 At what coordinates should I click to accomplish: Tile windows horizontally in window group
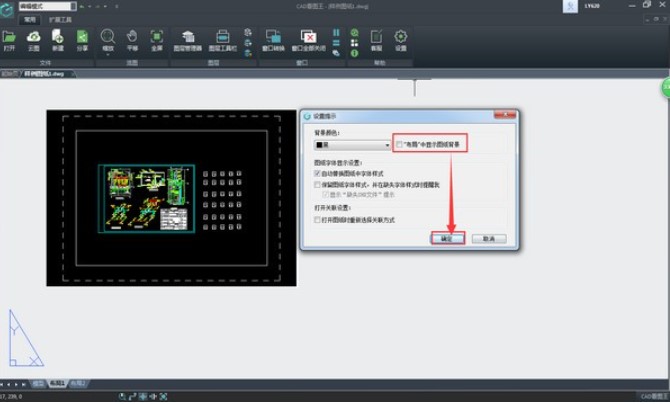pyautogui.click(x=336, y=43)
